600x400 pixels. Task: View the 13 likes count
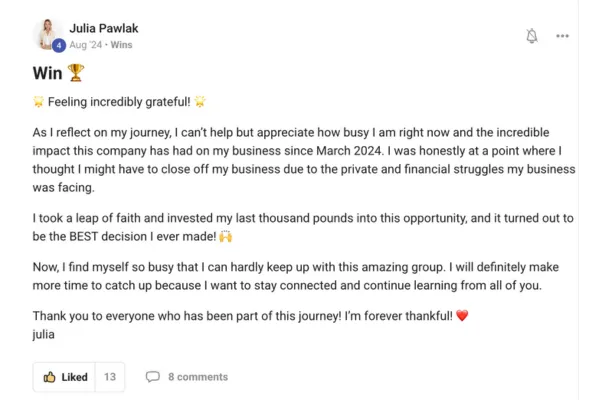110,377
